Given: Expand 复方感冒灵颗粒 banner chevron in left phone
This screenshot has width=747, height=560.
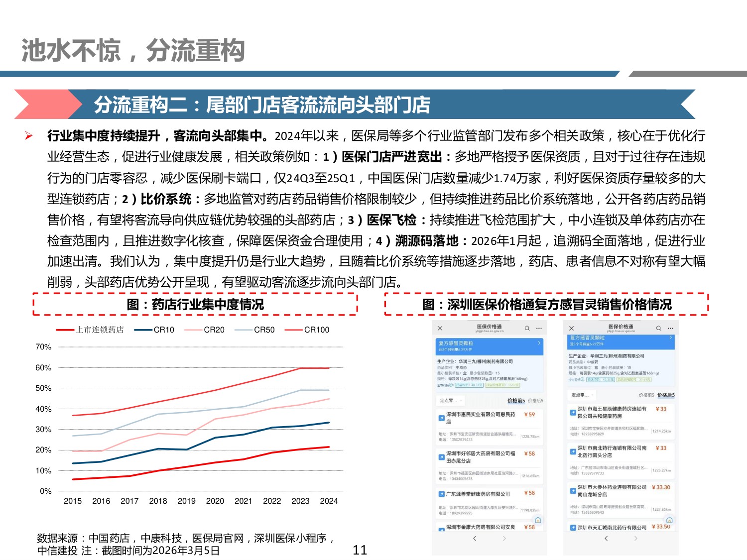Looking at the screenshot, I should [539, 343].
